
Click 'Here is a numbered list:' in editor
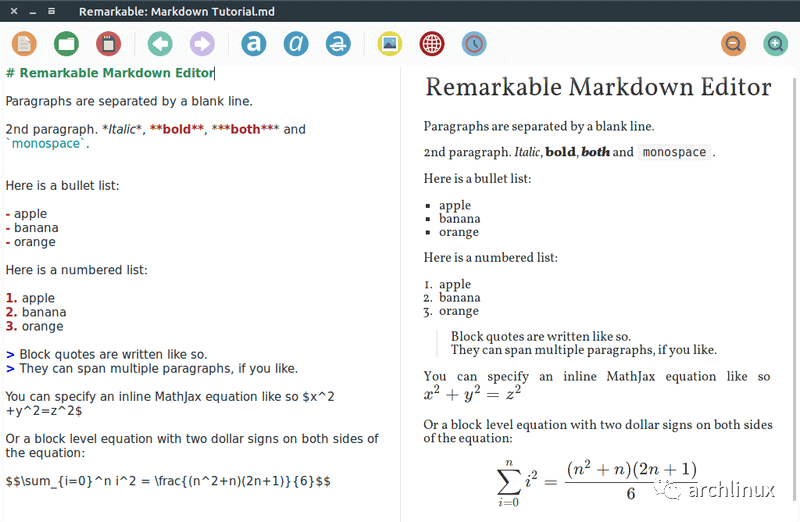[77, 269]
